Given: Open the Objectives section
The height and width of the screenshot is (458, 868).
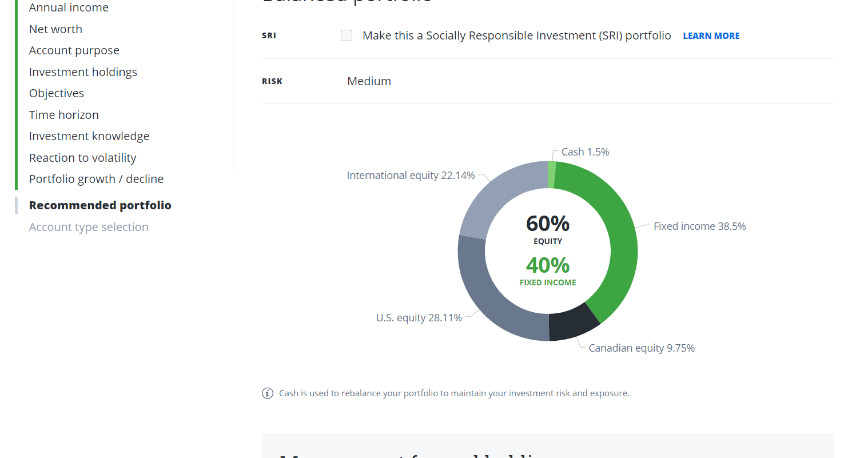Looking at the screenshot, I should click(x=57, y=93).
